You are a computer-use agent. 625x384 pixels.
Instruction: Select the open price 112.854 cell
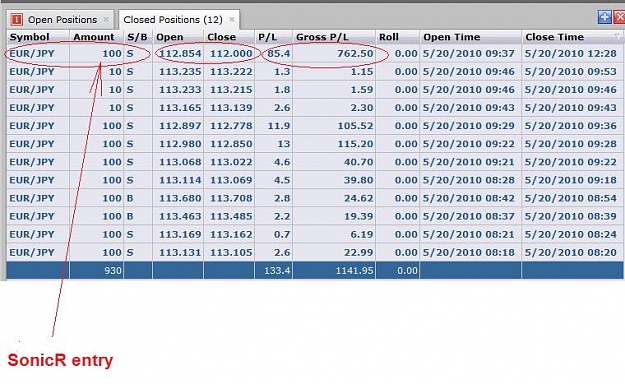coord(180,53)
